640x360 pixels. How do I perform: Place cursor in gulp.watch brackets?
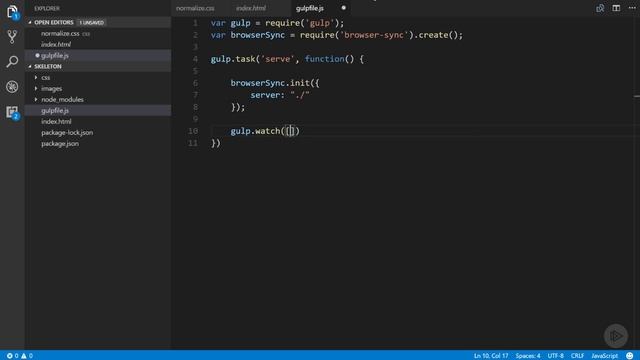tap(290, 131)
